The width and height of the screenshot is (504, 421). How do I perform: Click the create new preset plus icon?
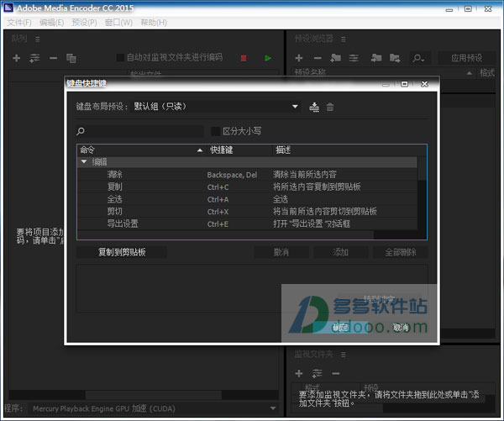coord(299,58)
